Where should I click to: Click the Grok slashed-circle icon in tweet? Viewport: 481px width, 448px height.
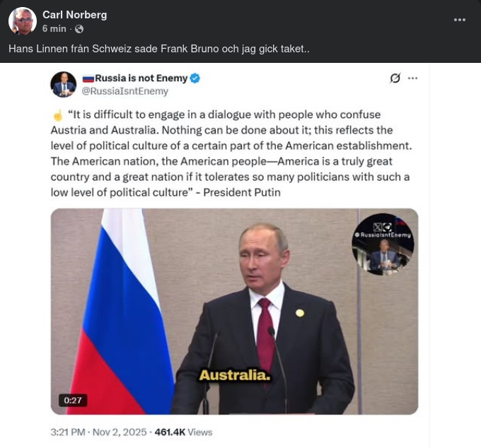395,78
